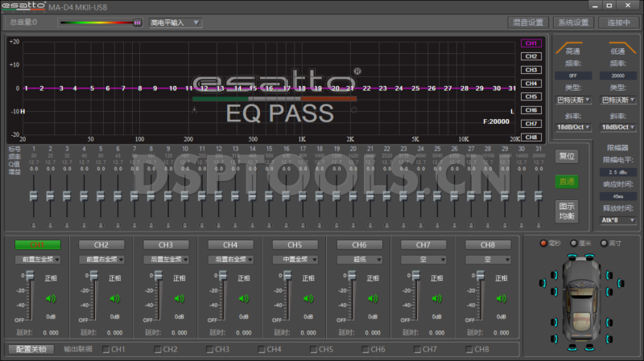Select the 厘米 delay unit radio button
Screen dimensions: 644x361
[x=574, y=244]
